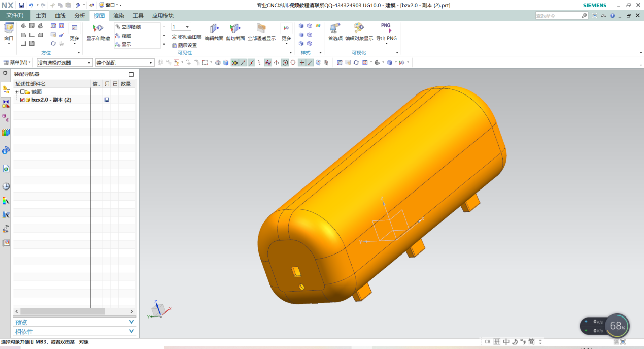Open 没有选择过滤器 selection filter dropdown
Screen dimensions: 644x349
(64, 62)
